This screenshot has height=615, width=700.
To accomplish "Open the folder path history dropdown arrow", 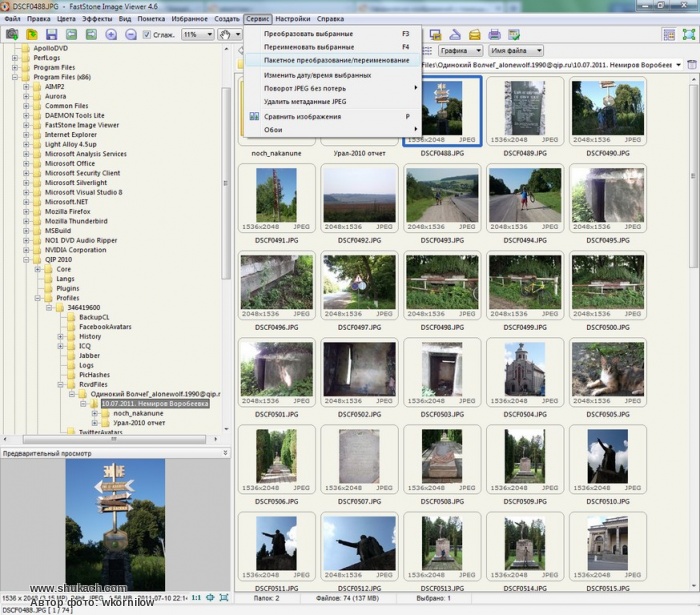I will click(679, 65).
